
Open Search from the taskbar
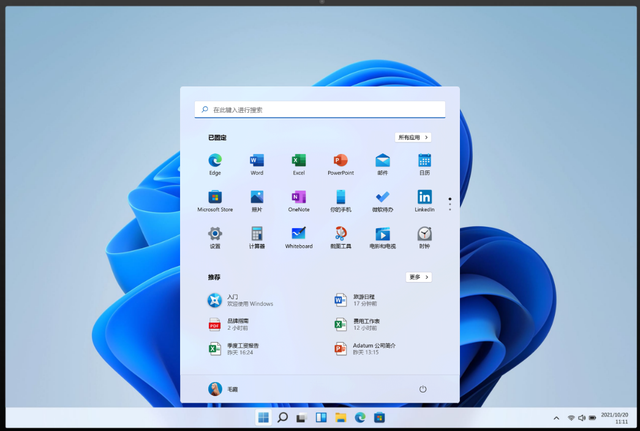[282, 418]
